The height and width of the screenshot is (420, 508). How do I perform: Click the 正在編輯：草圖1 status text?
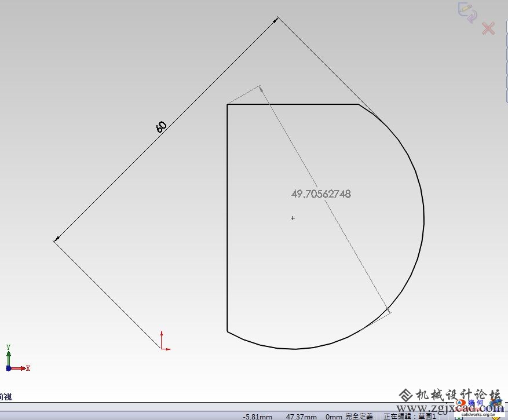410,416
